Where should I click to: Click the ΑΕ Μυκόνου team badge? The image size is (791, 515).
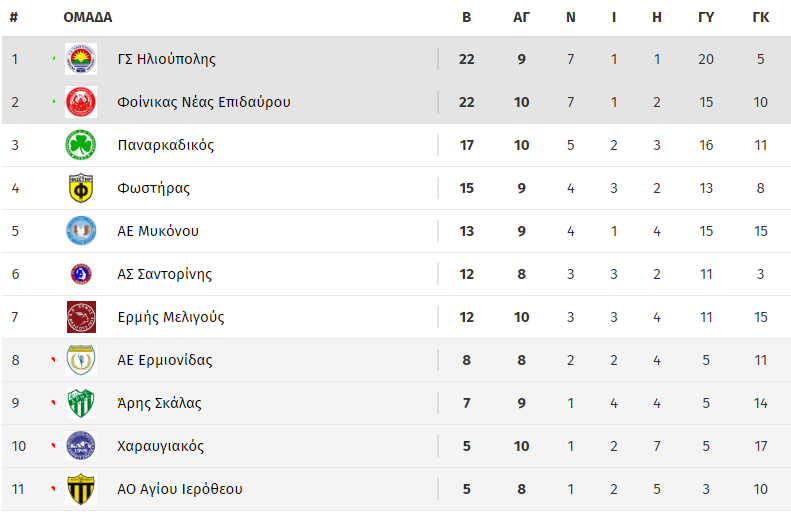click(x=81, y=231)
